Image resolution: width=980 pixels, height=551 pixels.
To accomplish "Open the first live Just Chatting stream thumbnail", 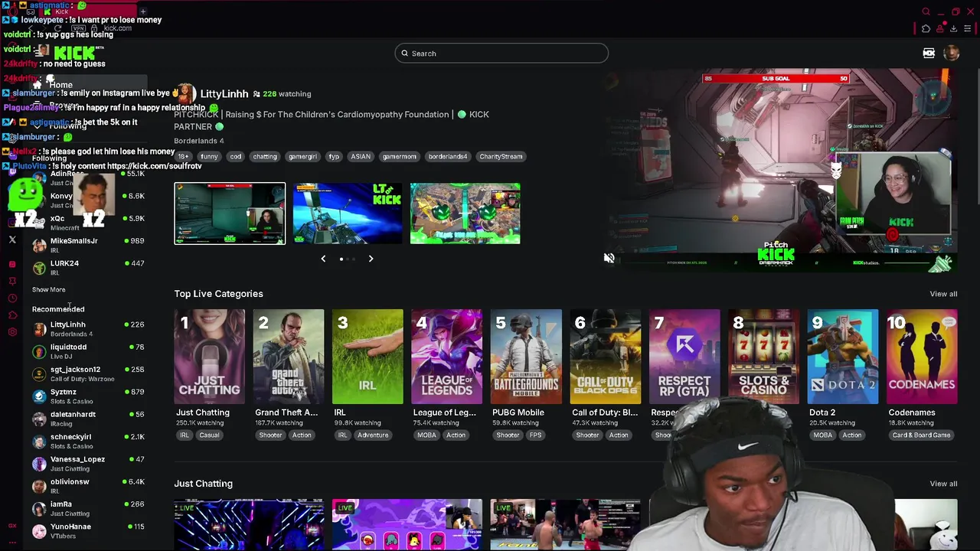I will tap(249, 525).
